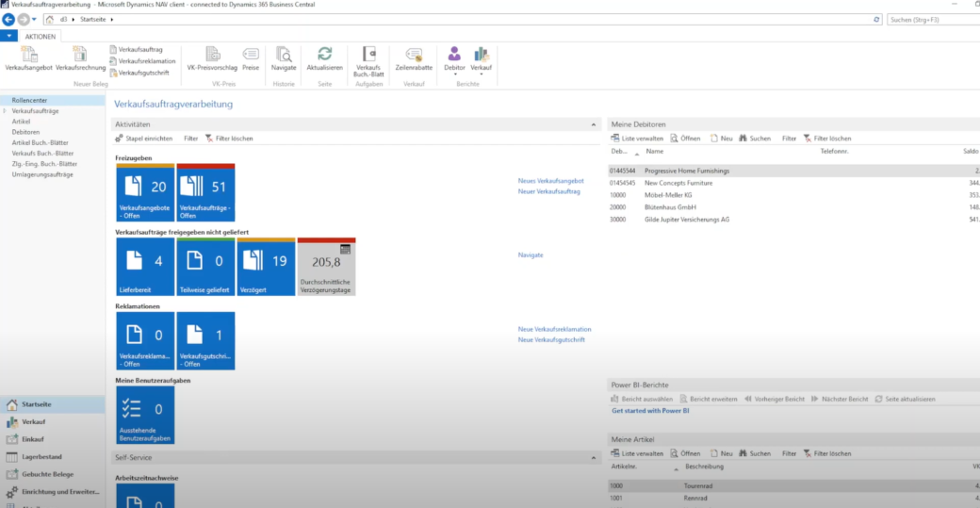Open the Verzögert tile showing 19
The image size is (980, 508).
266,267
